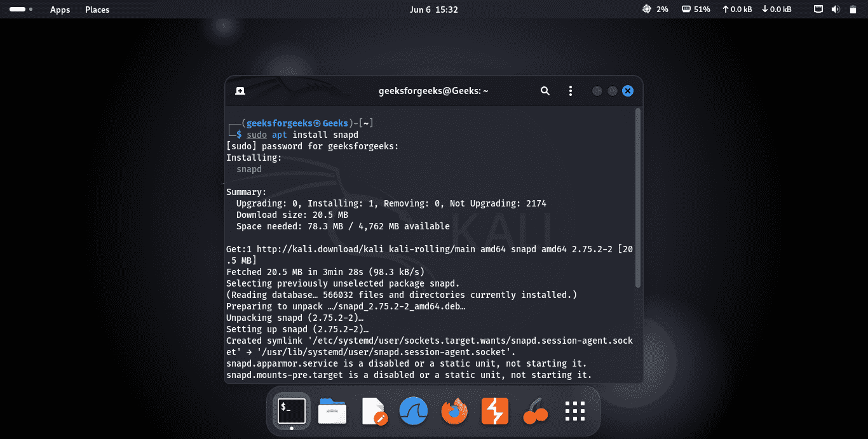Launch Wireshark from the dock
Viewport: 868px width, 439px height.
click(414, 412)
